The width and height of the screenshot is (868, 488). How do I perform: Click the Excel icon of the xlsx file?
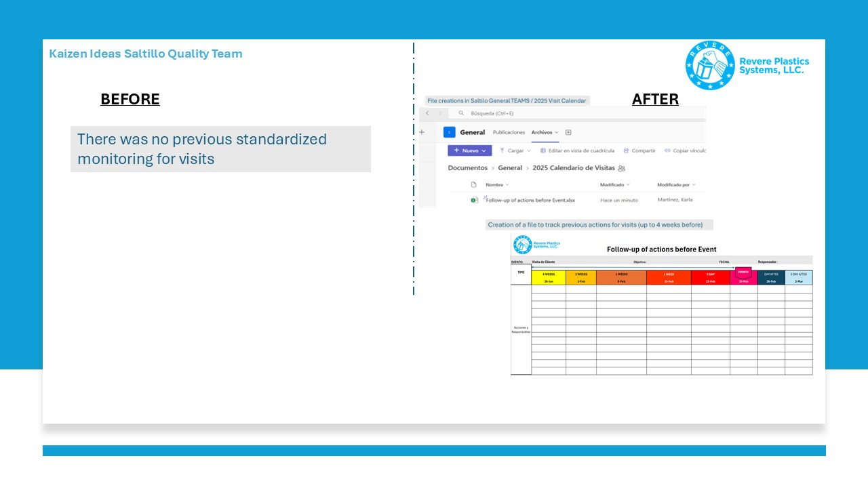pos(474,200)
